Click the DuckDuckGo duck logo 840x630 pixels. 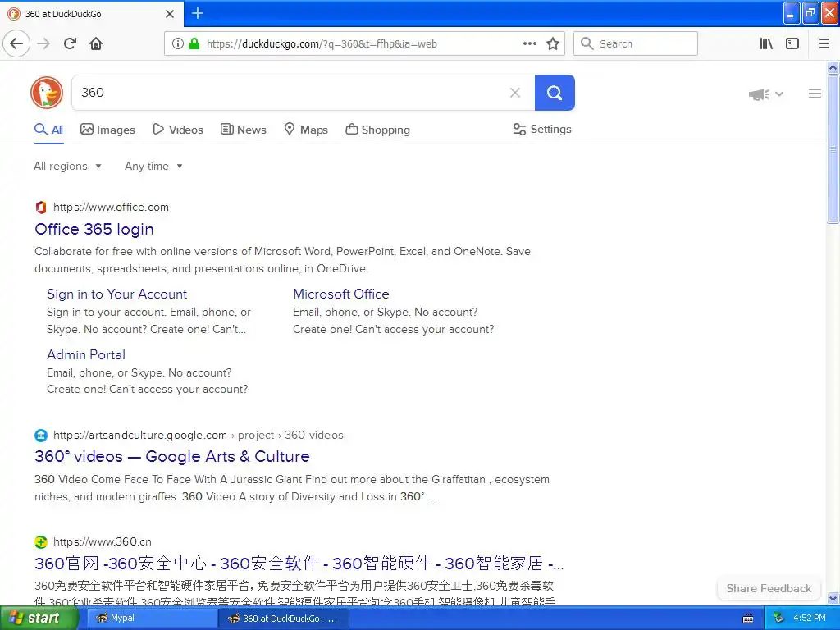[x=47, y=93]
